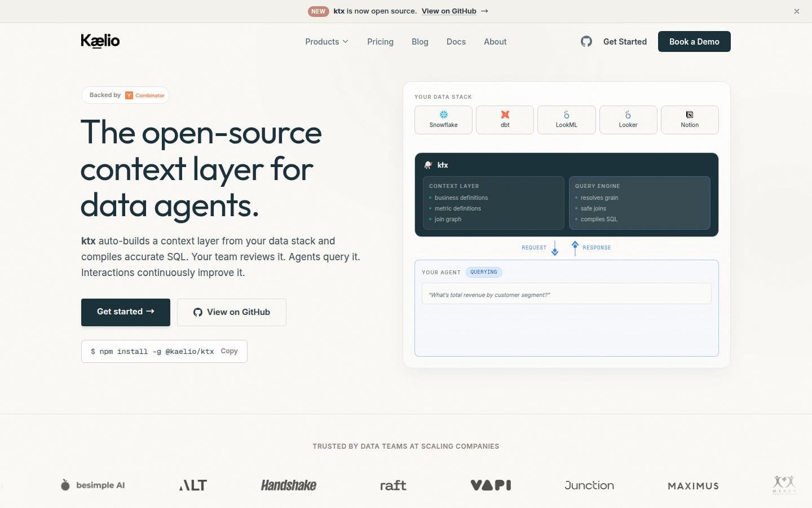Dismiss the announcement banner
Image resolution: width=812 pixels, height=508 pixels.
[796, 11]
